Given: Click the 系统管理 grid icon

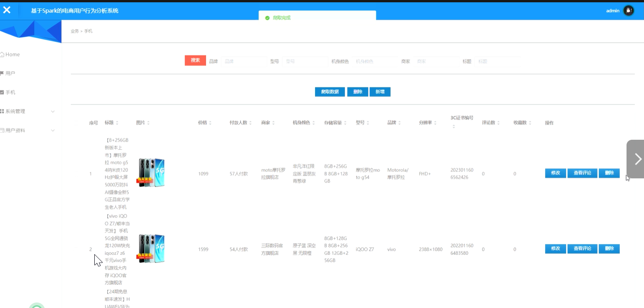Looking at the screenshot, I should tap(2, 111).
